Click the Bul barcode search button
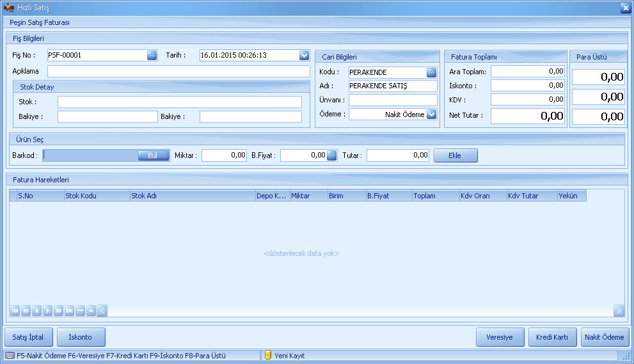 point(154,155)
